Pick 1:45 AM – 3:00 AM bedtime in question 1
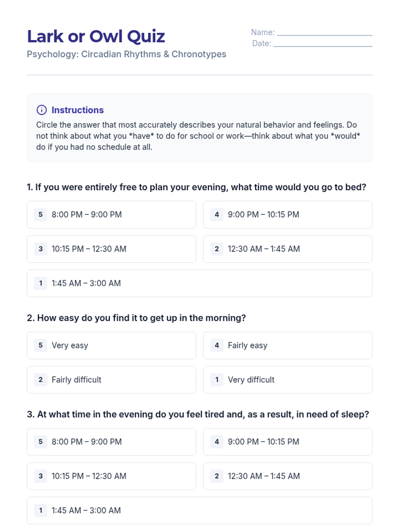399x532 pixels. [x=199, y=283]
